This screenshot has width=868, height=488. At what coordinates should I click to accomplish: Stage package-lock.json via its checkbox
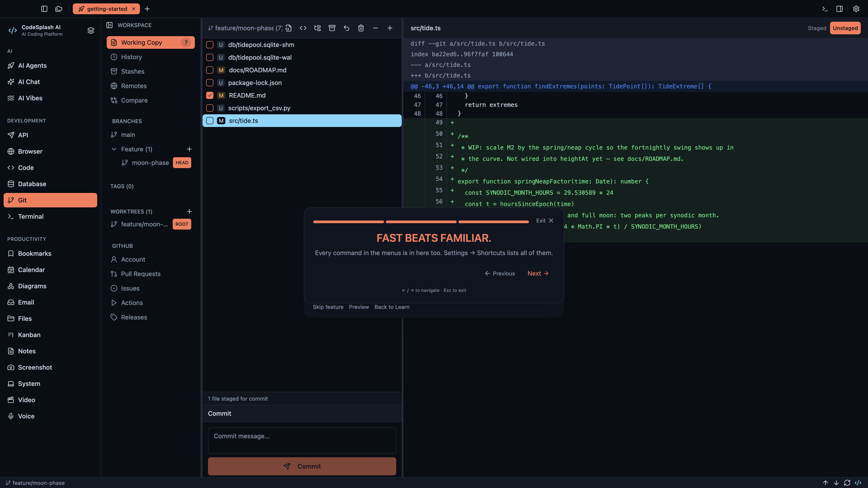210,82
